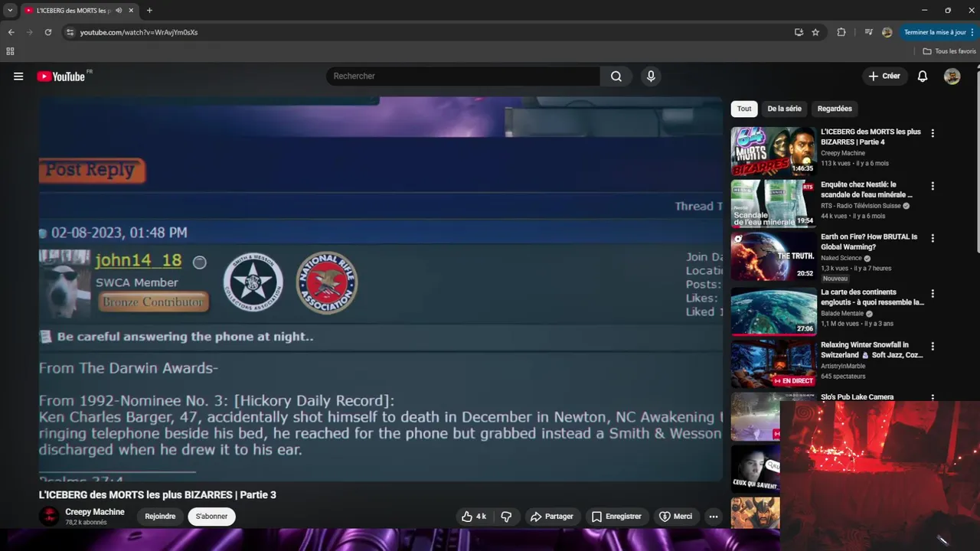Open the media controls icon in toolbar
The height and width of the screenshot is (551, 980).
click(868, 32)
